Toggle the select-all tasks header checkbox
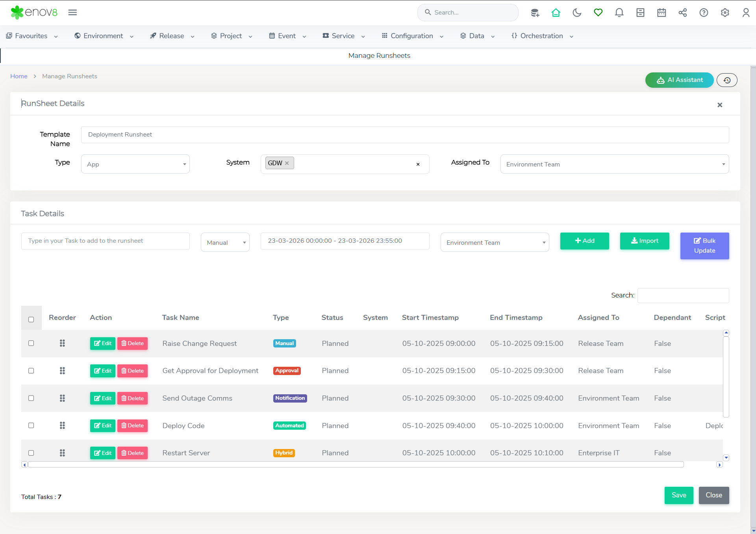The width and height of the screenshot is (756, 534). click(x=31, y=320)
